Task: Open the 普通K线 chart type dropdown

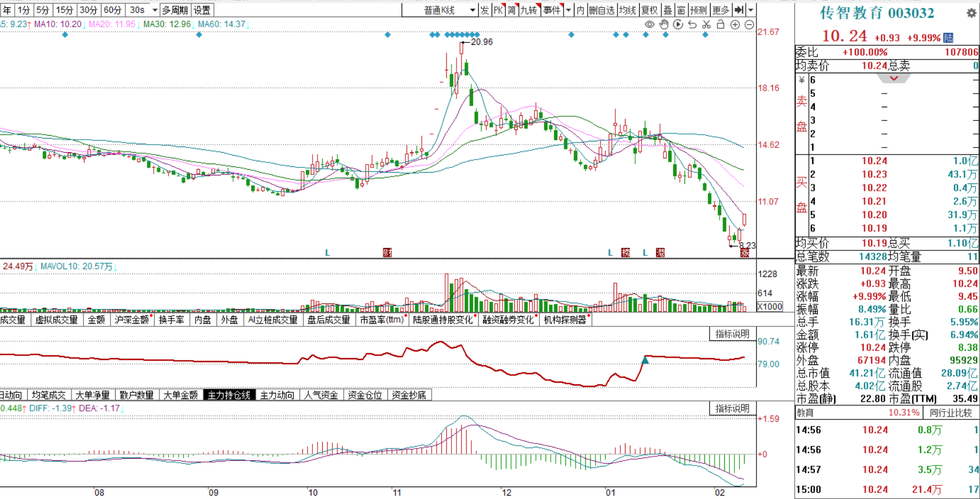Action: coord(440,10)
